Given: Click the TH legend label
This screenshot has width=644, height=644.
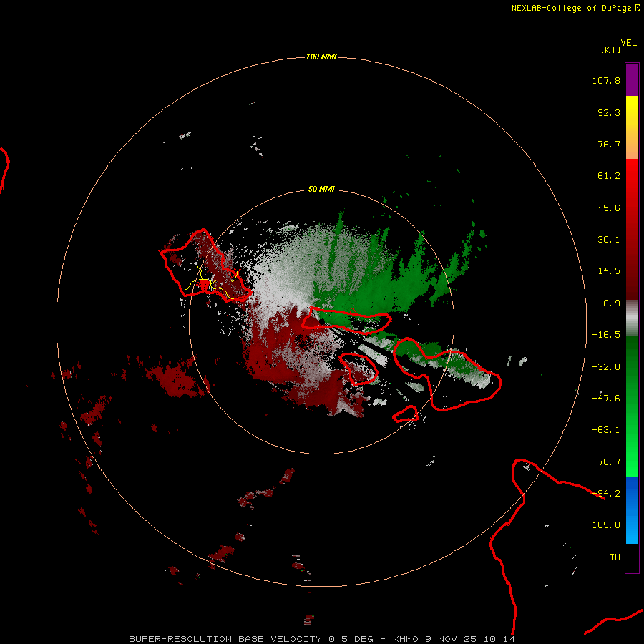Looking at the screenshot, I should point(615,557).
